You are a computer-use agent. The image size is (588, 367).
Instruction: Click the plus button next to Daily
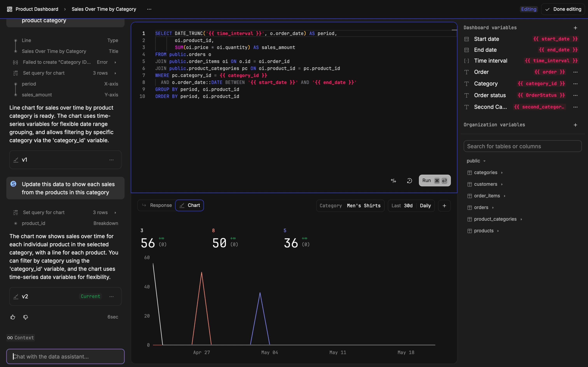click(x=444, y=206)
